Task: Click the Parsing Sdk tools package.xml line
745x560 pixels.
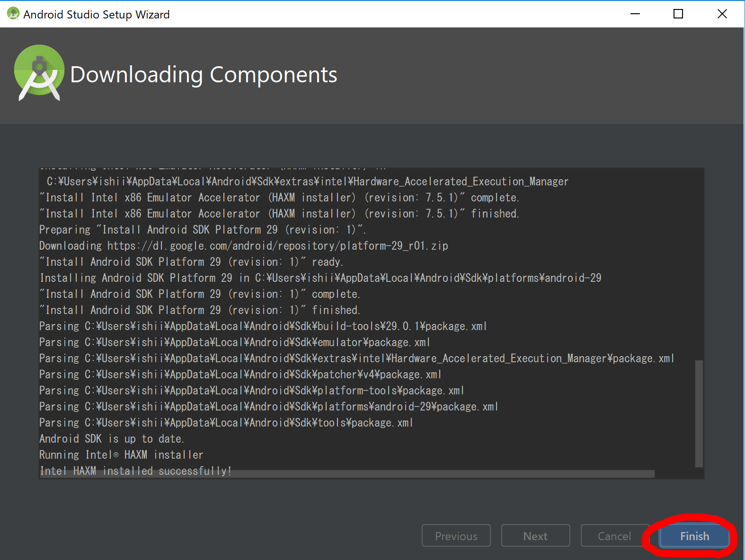Action: coord(226,423)
